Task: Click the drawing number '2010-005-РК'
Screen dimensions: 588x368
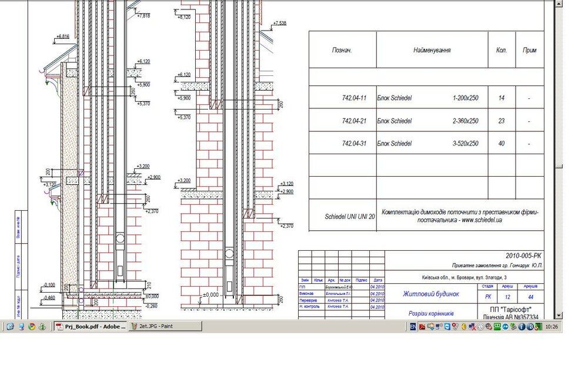Action: pyautogui.click(x=523, y=256)
